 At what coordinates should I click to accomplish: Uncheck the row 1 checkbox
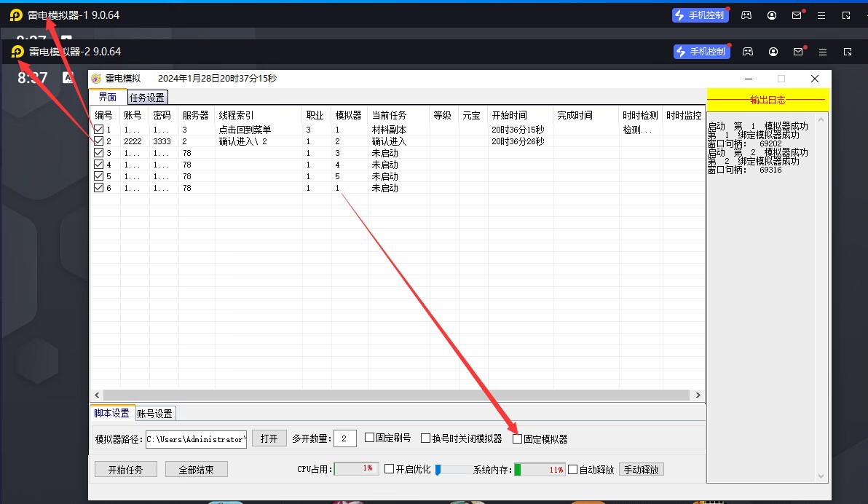(98, 129)
